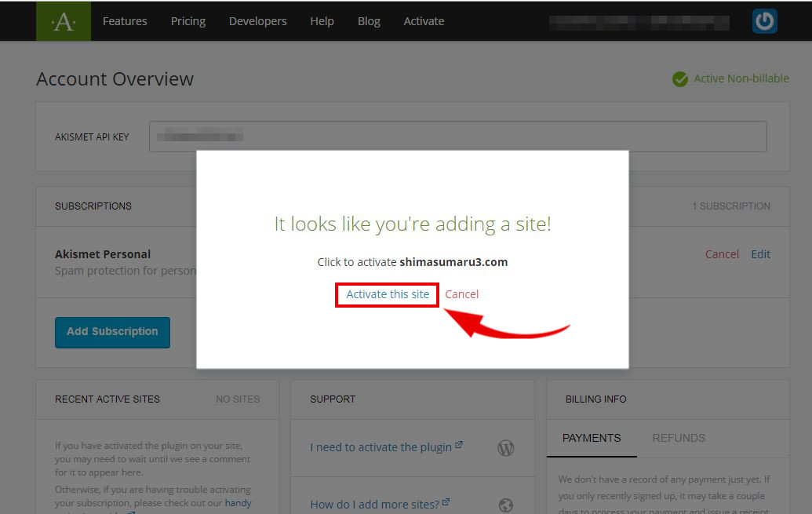Click the Activate this site link
This screenshot has width=812, height=514.
388,294
